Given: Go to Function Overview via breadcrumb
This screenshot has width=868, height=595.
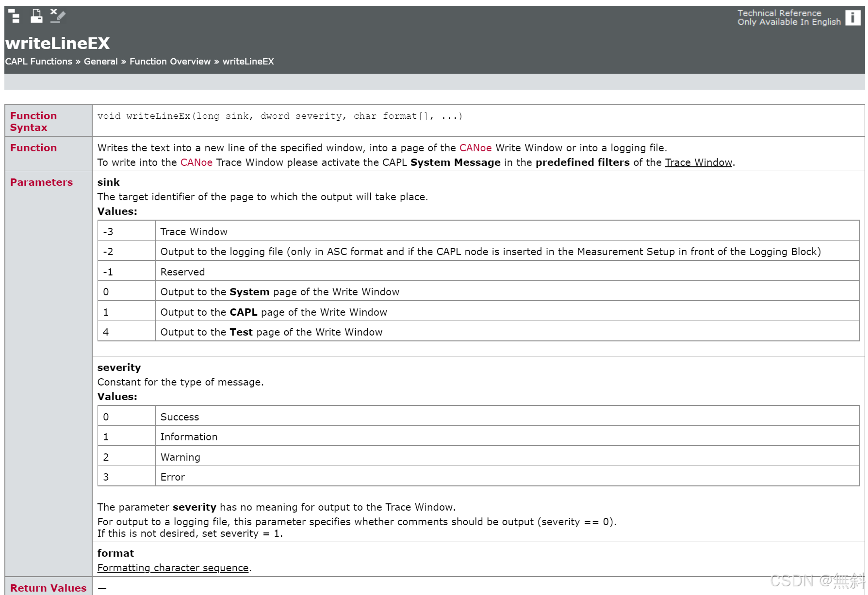Looking at the screenshot, I should click(169, 61).
